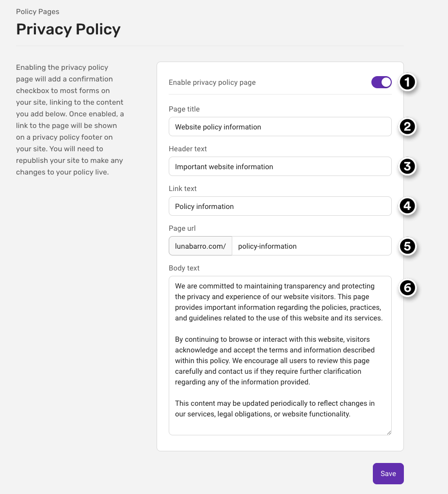Disable the privacy policy page toggle

pos(381,82)
